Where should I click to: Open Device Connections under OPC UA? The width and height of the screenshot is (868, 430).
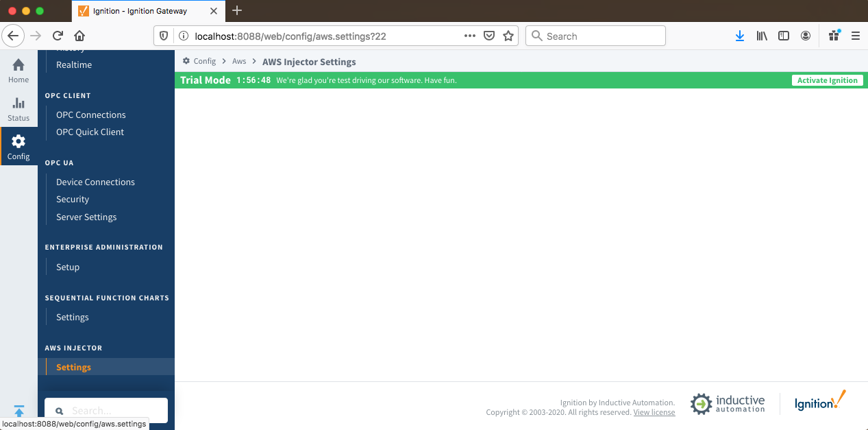click(x=95, y=182)
